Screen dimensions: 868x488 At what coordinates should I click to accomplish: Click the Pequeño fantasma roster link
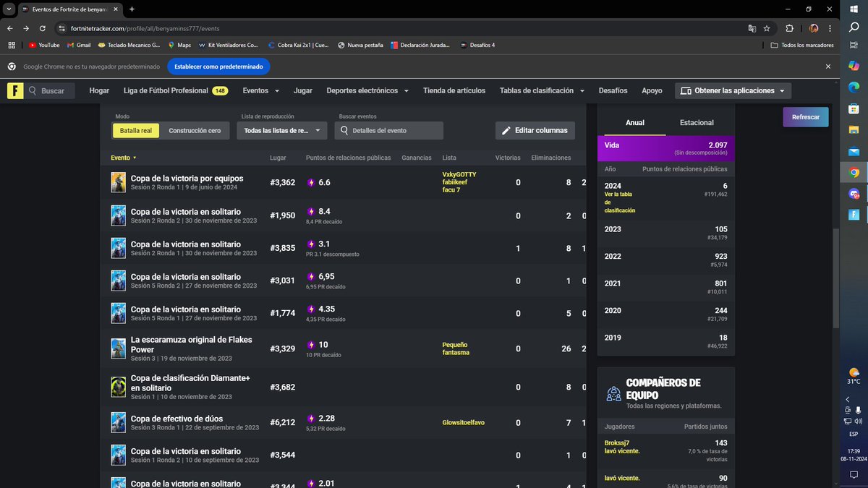point(456,348)
